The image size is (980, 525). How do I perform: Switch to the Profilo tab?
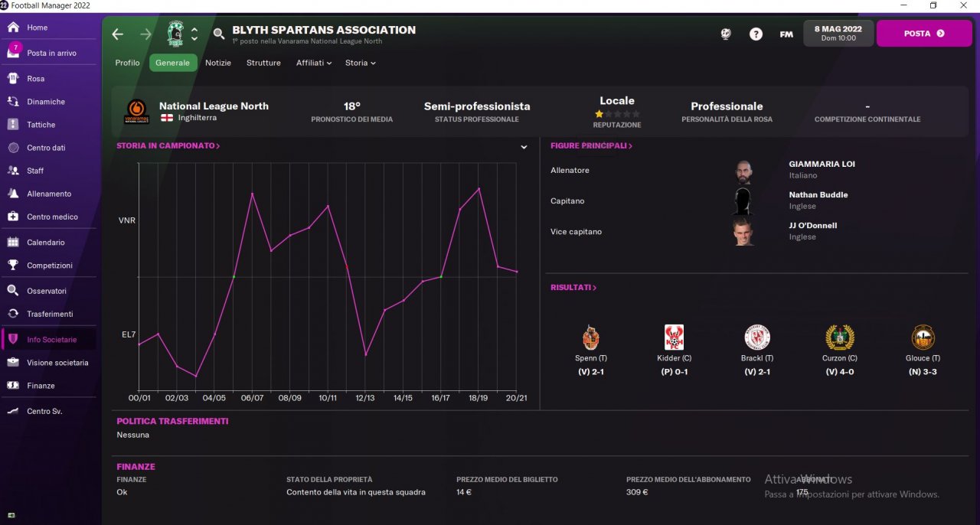pos(127,63)
